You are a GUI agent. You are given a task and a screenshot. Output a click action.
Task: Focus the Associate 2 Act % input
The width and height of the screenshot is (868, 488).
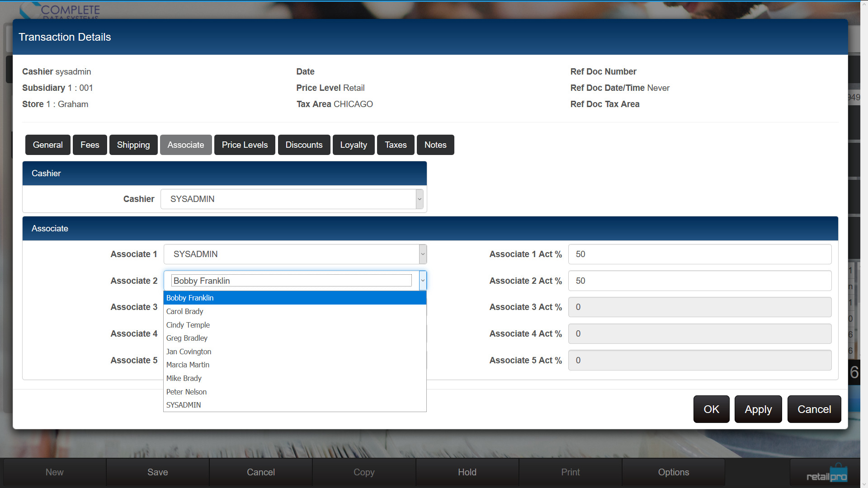pyautogui.click(x=699, y=281)
